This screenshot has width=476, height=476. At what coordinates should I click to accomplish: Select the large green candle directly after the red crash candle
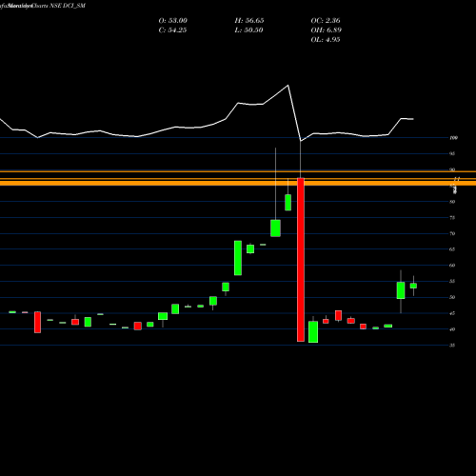click(313, 331)
